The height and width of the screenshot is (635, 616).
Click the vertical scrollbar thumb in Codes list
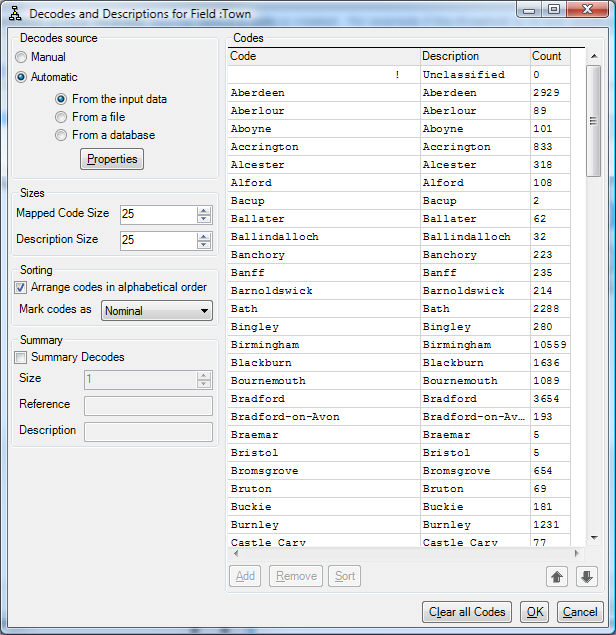(594, 121)
